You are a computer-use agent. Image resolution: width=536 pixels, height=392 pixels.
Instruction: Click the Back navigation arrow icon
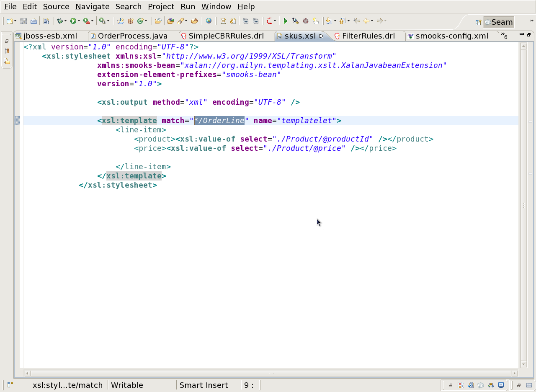tap(366, 21)
